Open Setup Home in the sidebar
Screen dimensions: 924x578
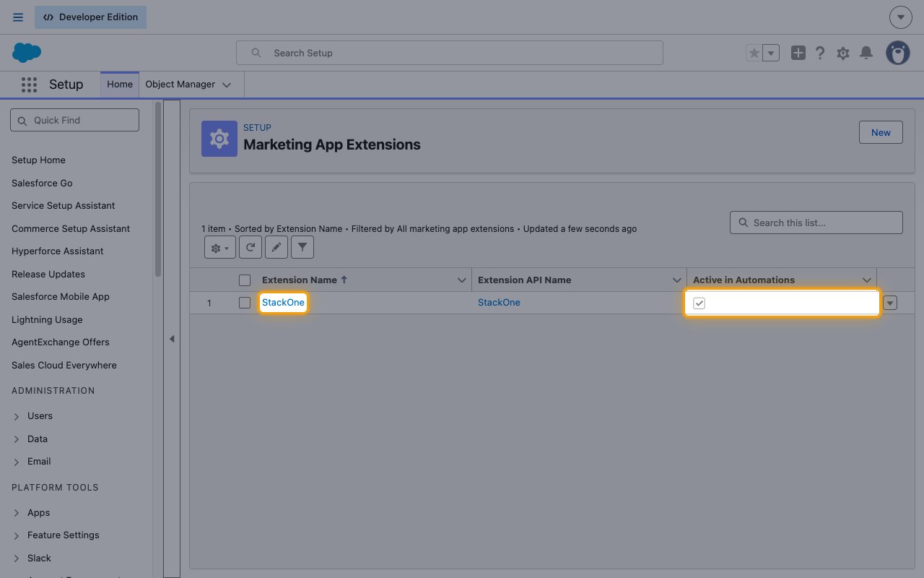38,160
